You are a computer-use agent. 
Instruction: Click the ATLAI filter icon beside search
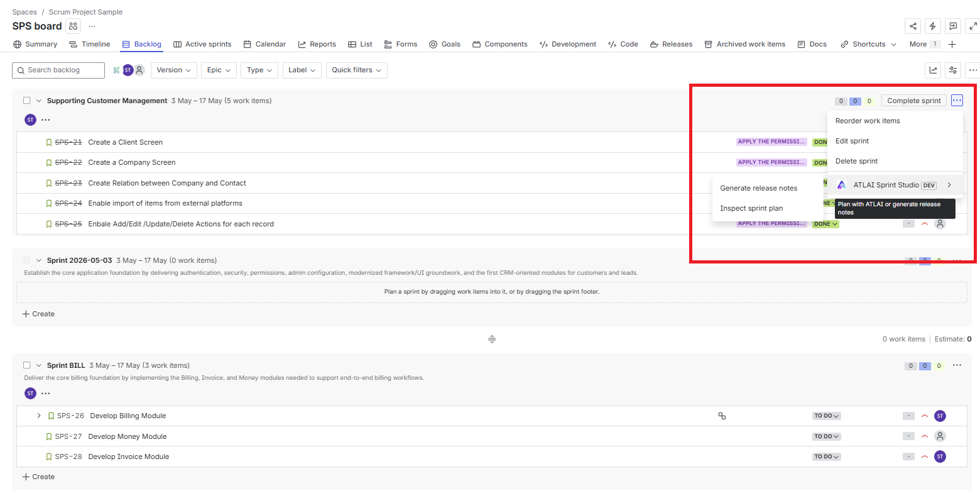click(x=116, y=70)
